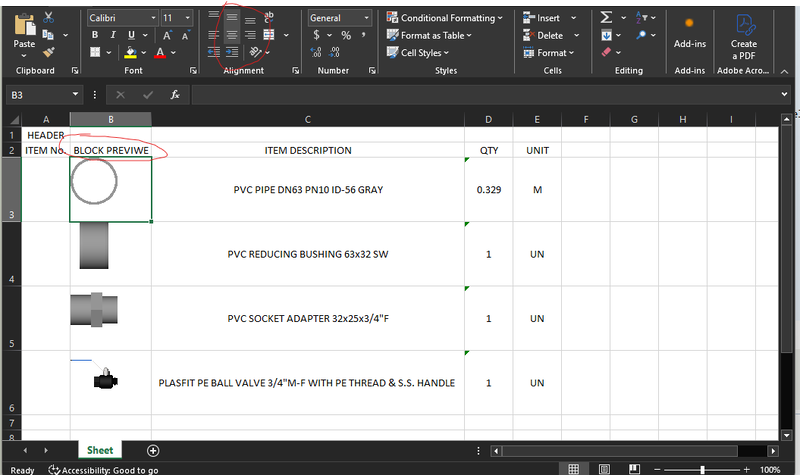Screen dimensions: 800x475
Task: Add a new sheet with plus icon
Action: (x=153, y=451)
